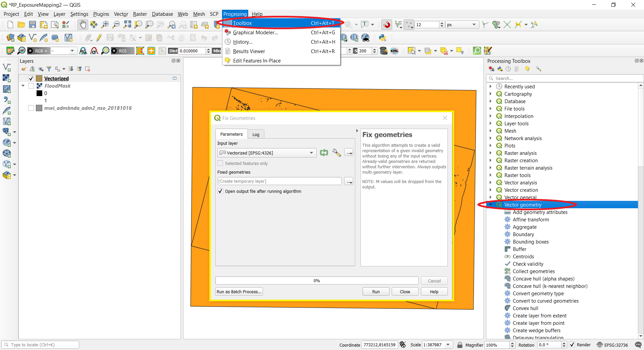Click Remove Layer/Group icon in Layers panel
The image size is (644, 350).
(x=88, y=69)
